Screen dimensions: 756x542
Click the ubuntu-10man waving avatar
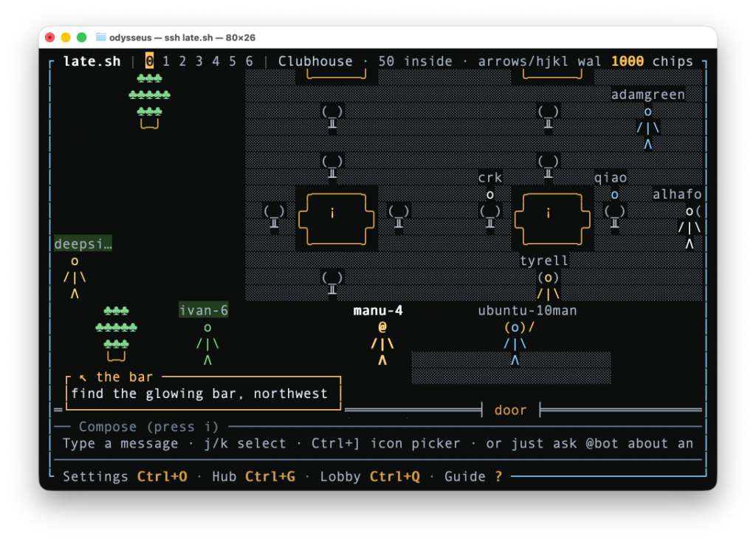pyautogui.click(x=519, y=344)
